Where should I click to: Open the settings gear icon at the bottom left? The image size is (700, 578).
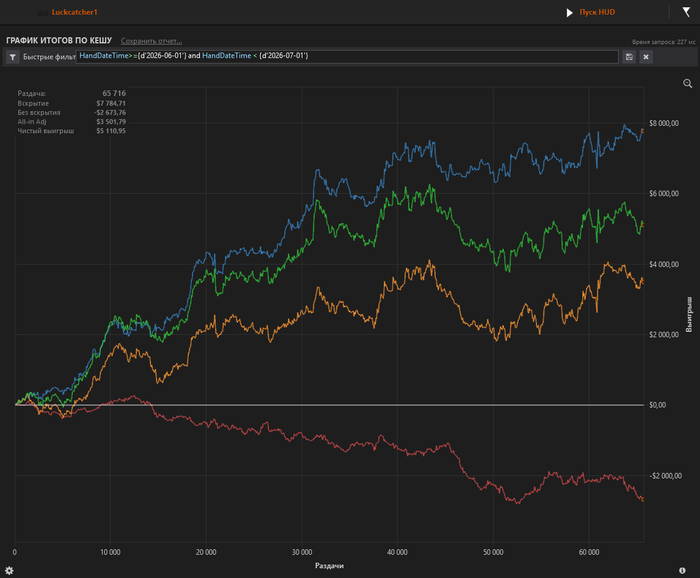click(9, 570)
